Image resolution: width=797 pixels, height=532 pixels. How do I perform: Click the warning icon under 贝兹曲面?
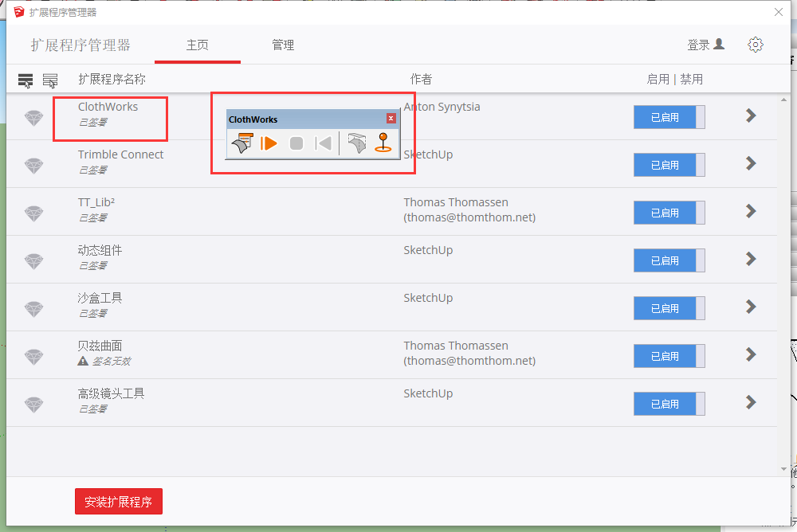pyautogui.click(x=83, y=361)
